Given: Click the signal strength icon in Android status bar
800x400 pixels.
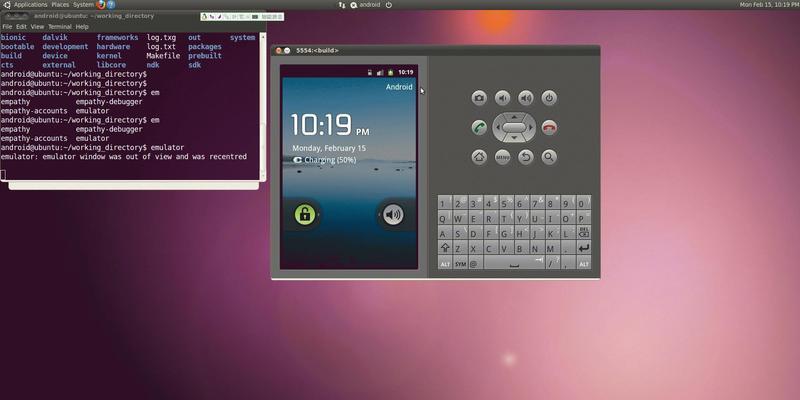Looking at the screenshot, I should (x=380, y=72).
